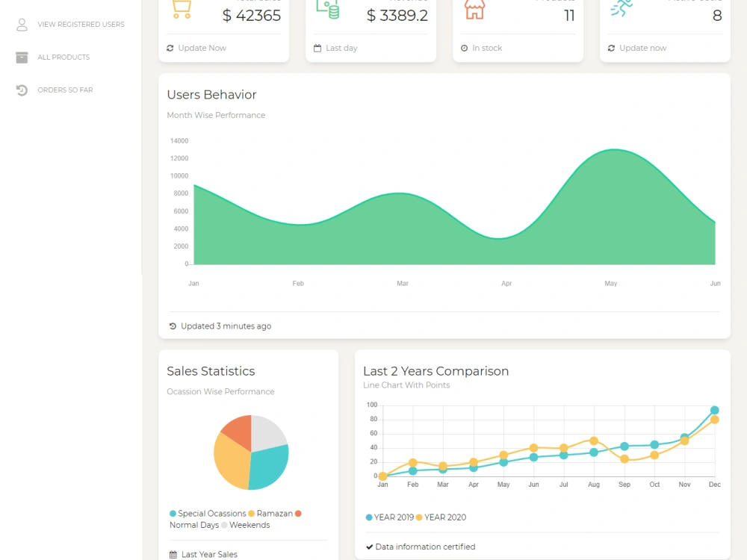This screenshot has height=560, width=747.
Task: Click Last 2 Years Comparison heading
Action: tap(436, 371)
